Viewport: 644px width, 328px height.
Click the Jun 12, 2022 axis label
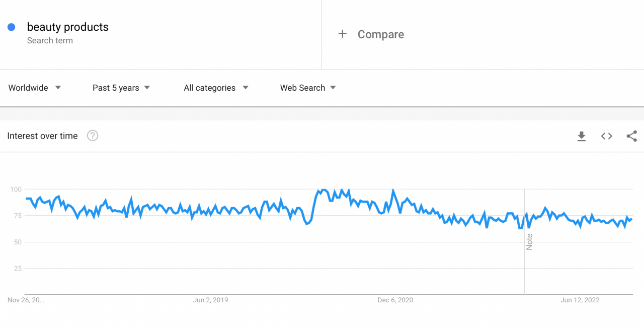click(x=580, y=300)
